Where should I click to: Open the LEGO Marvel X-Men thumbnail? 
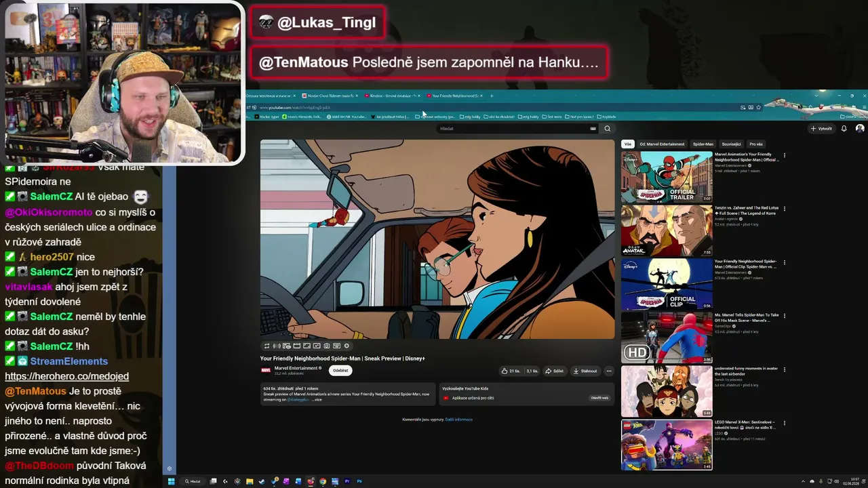(667, 445)
